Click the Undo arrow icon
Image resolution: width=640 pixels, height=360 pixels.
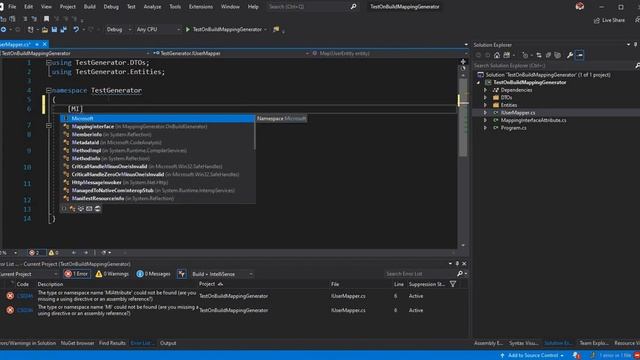coord(76,29)
